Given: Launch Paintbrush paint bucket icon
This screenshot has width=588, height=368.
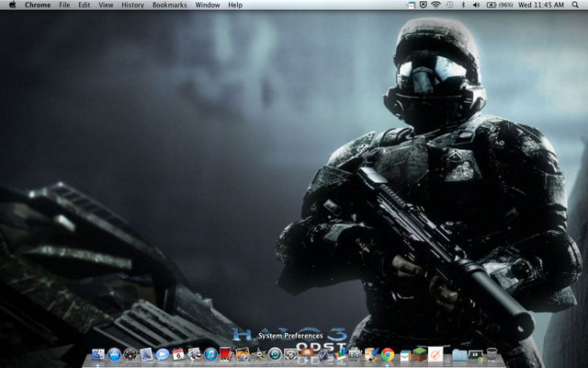Looking at the screenshot, I should 371,354.
